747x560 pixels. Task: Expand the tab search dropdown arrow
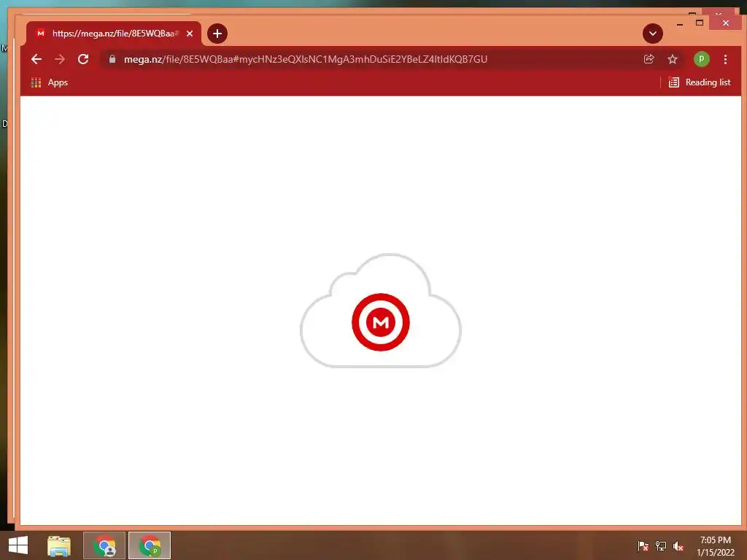653,34
